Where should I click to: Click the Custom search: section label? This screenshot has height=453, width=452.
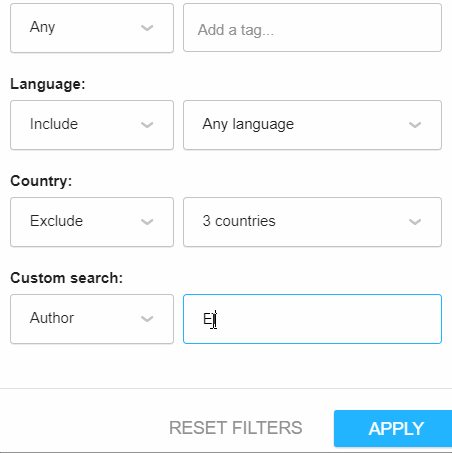[x=66, y=278]
